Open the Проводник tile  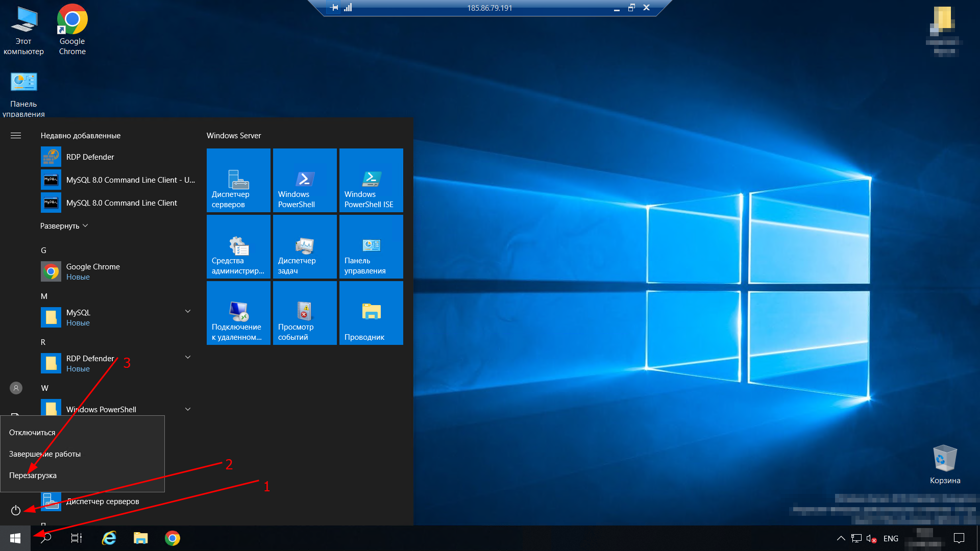(x=371, y=313)
